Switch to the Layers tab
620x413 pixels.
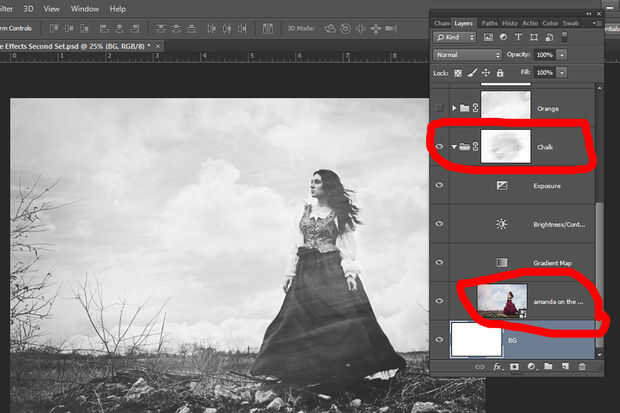tap(463, 23)
